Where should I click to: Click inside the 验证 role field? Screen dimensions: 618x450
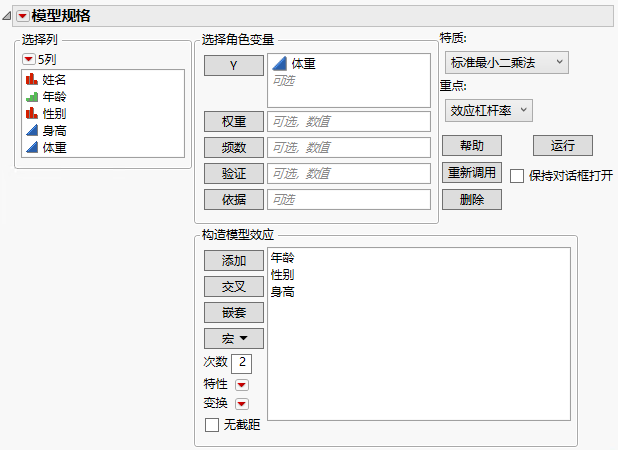pyautogui.click(x=349, y=173)
